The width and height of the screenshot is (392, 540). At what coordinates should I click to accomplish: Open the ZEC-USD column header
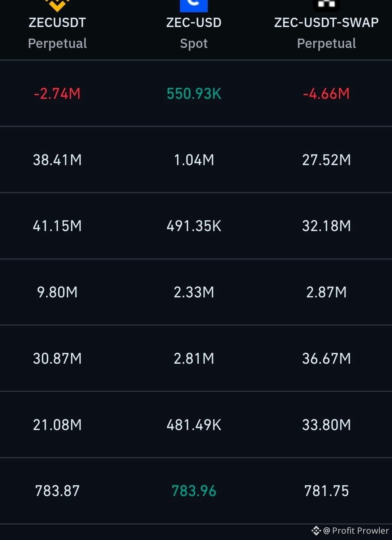tap(194, 23)
